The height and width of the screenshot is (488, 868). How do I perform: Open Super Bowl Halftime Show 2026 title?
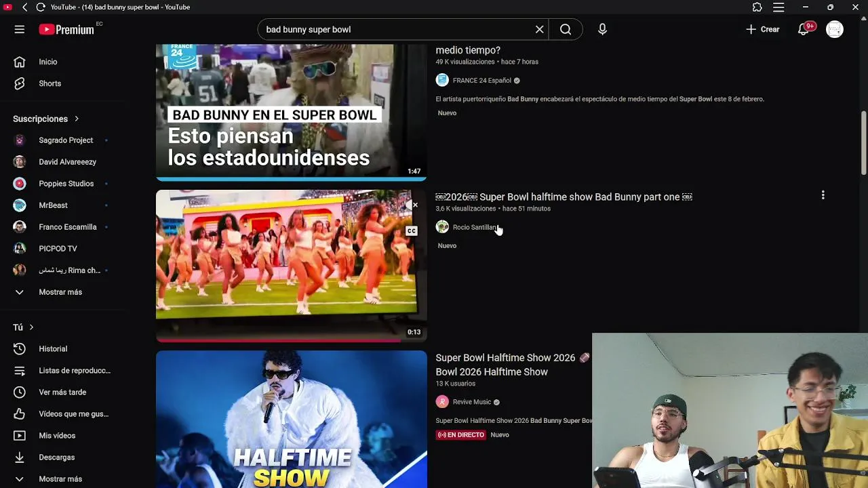(513, 365)
